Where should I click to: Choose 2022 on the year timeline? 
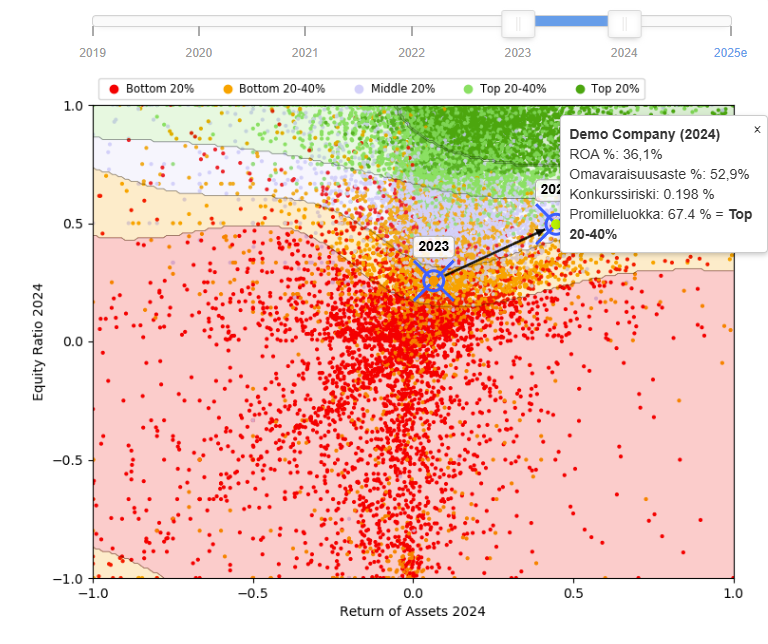411,52
